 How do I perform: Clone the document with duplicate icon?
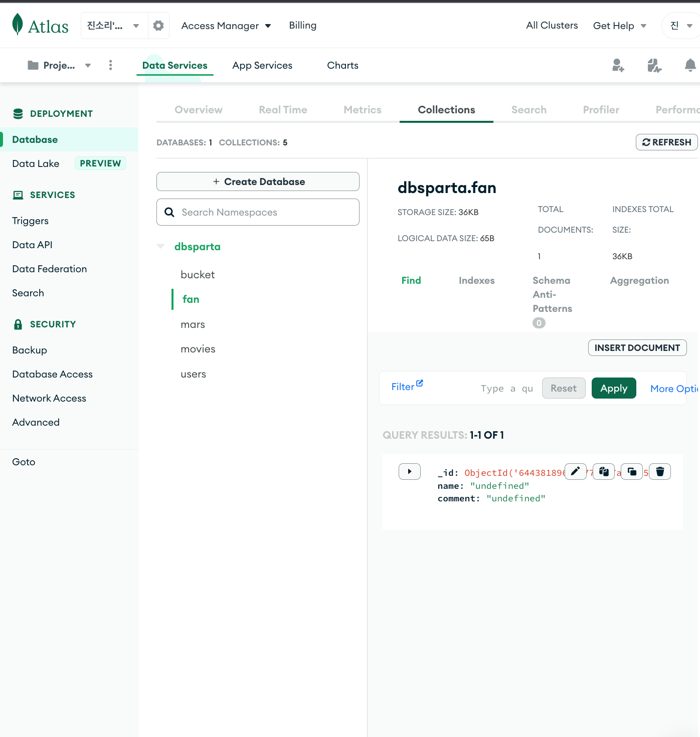coord(632,471)
